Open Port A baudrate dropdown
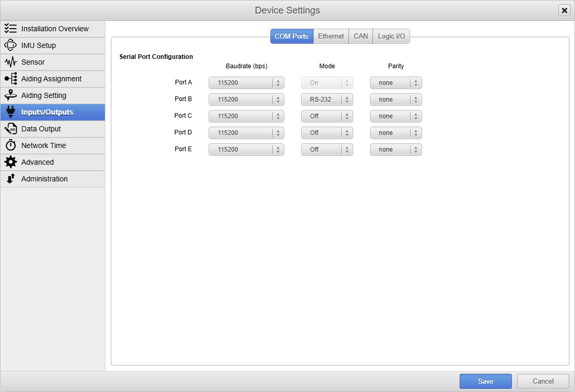The width and height of the screenshot is (575, 392). tap(246, 83)
